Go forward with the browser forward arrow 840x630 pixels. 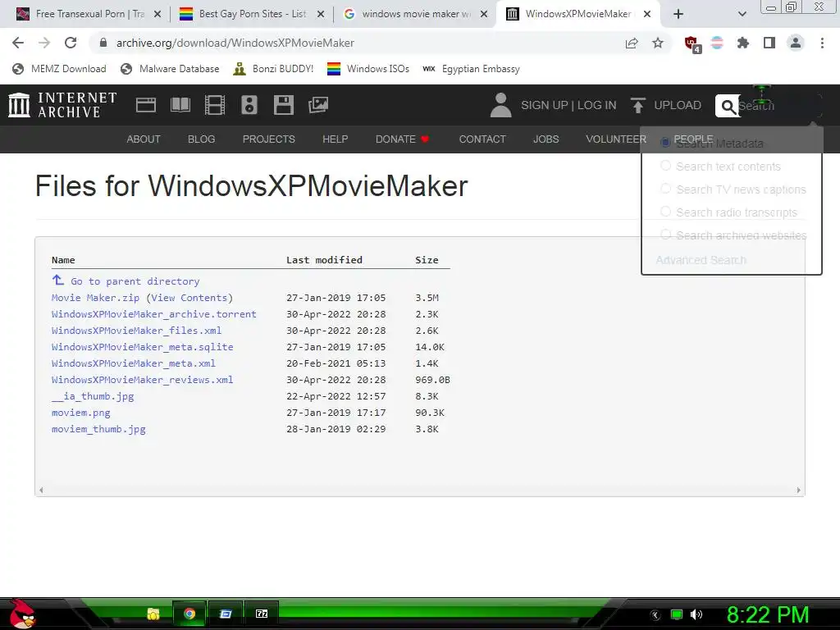(44, 43)
